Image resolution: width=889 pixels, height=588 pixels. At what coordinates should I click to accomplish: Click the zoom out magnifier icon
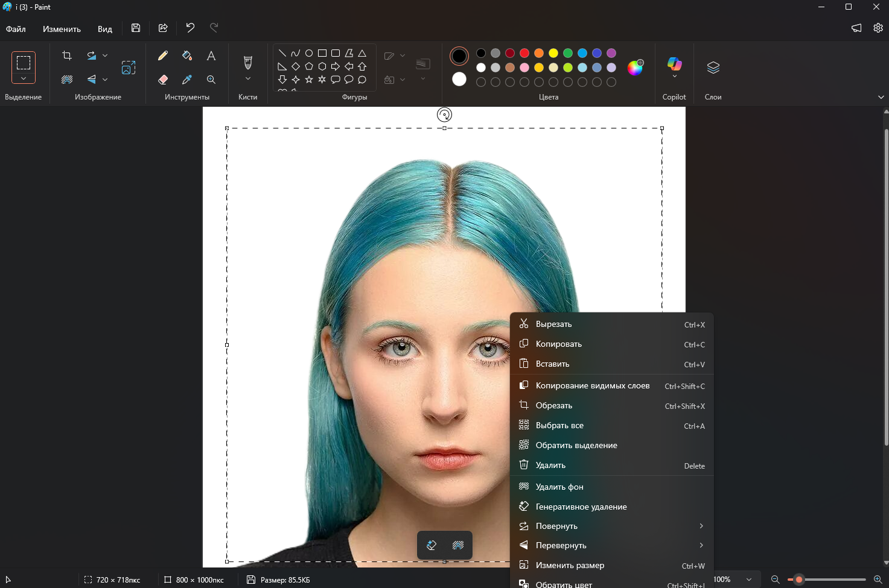776,580
